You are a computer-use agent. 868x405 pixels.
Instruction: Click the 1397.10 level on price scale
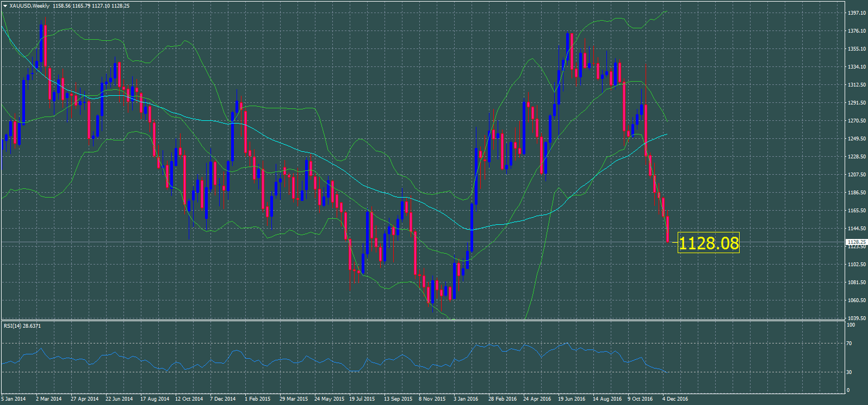point(857,13)
